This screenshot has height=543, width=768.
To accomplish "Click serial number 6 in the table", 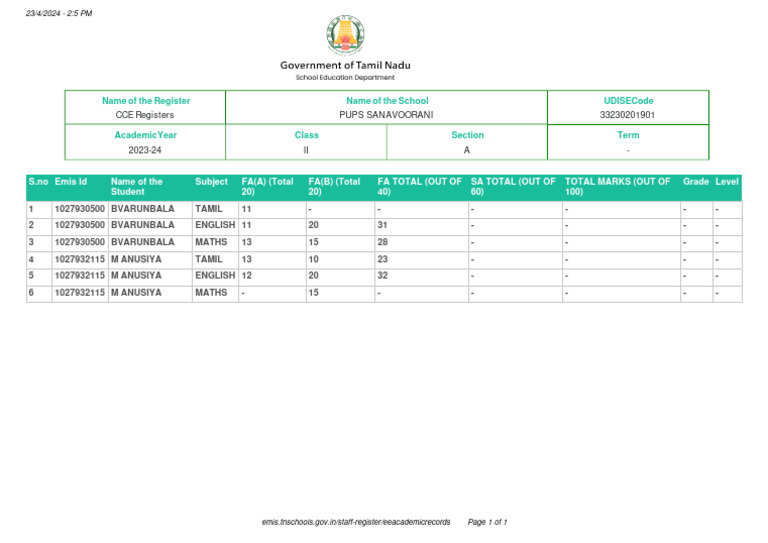I will pyautogui.click(x=31, y=293).
